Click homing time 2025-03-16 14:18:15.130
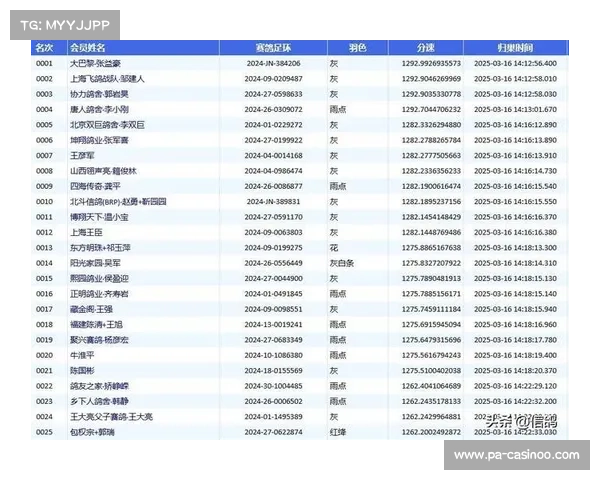The image size is (600, 480). [515, 278]
